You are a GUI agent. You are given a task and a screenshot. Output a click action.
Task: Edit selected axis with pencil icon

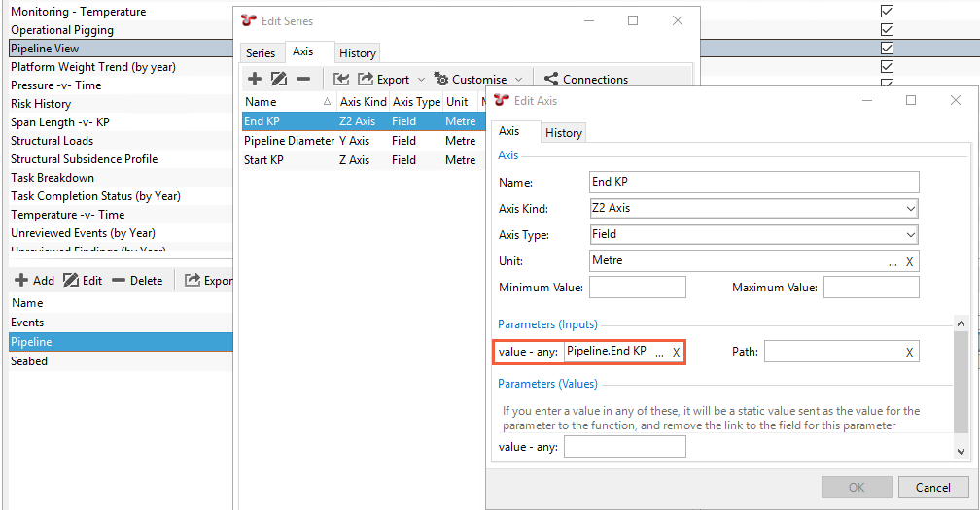(x=279, y=79)
